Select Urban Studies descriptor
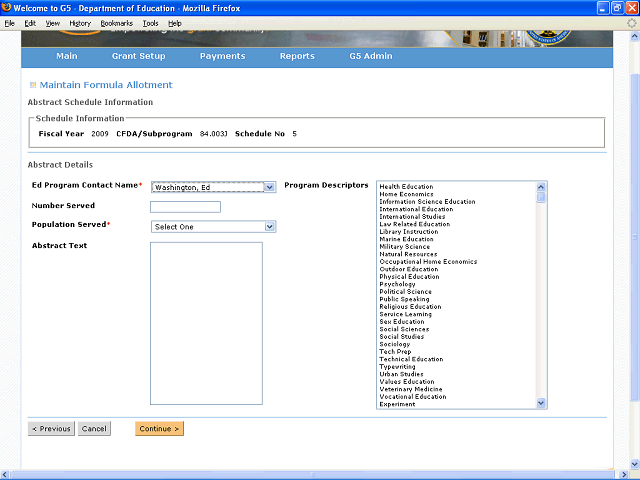Viewport: 640px width, 480px height. coord(401,374)
